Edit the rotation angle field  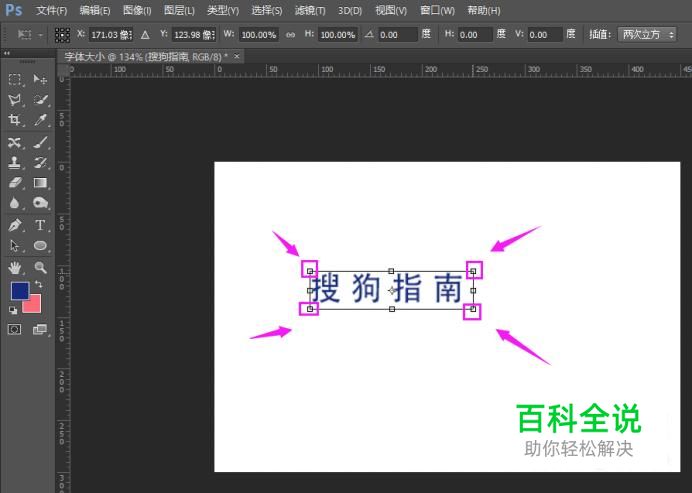[398, 34]
